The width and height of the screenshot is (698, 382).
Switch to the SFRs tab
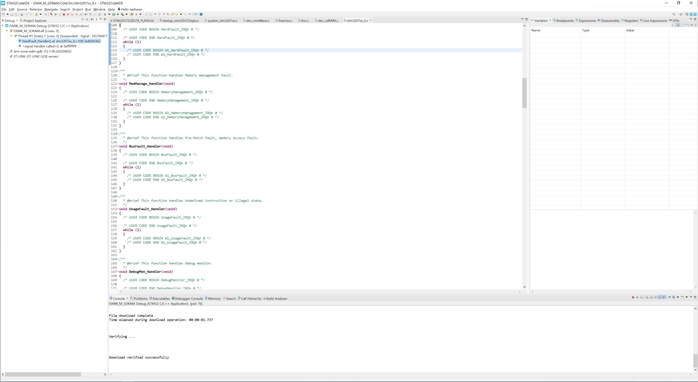(x=674, y=20)
